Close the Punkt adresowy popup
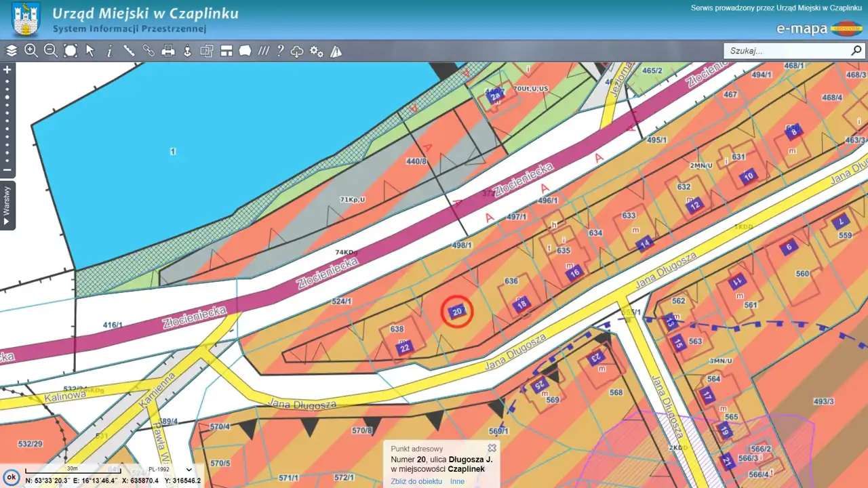Viewport: 868px width, 488px height. pyautogui.click(x=492, y=448)
